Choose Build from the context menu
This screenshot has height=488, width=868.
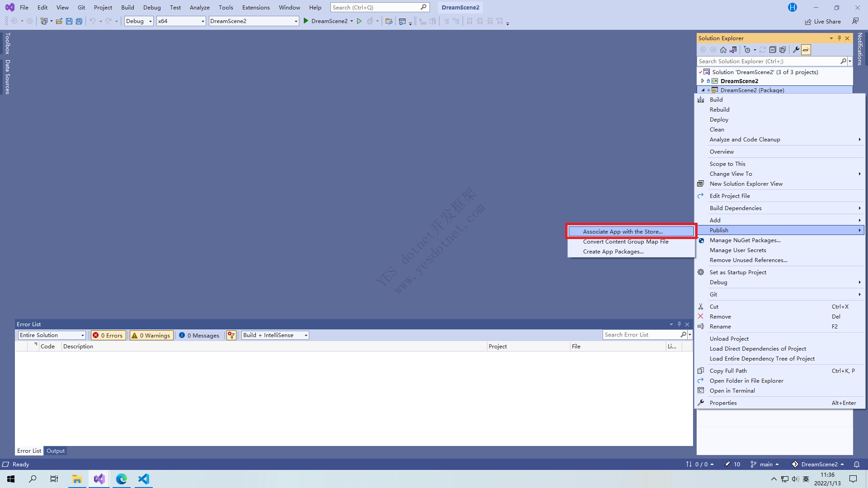(780, 99)
